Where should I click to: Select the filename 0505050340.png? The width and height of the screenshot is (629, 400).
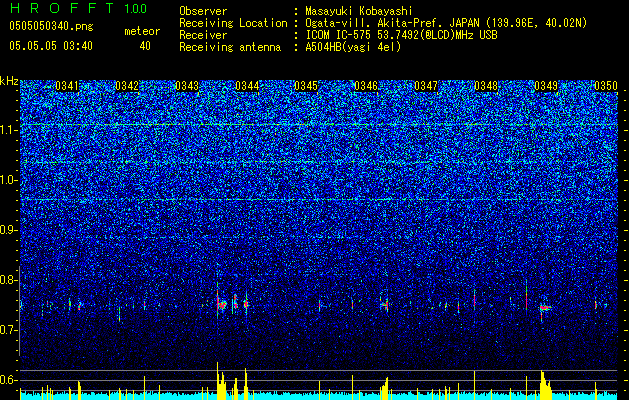pyautogui.click(x=51, y=26)
